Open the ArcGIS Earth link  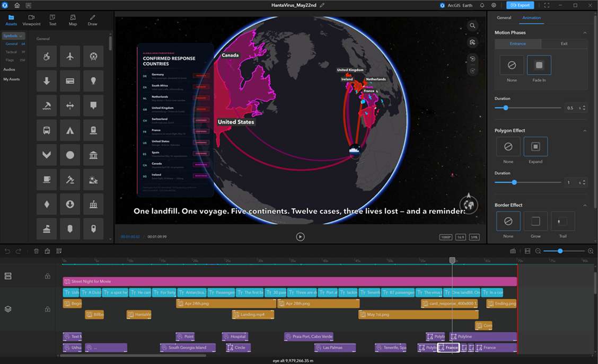456,5
